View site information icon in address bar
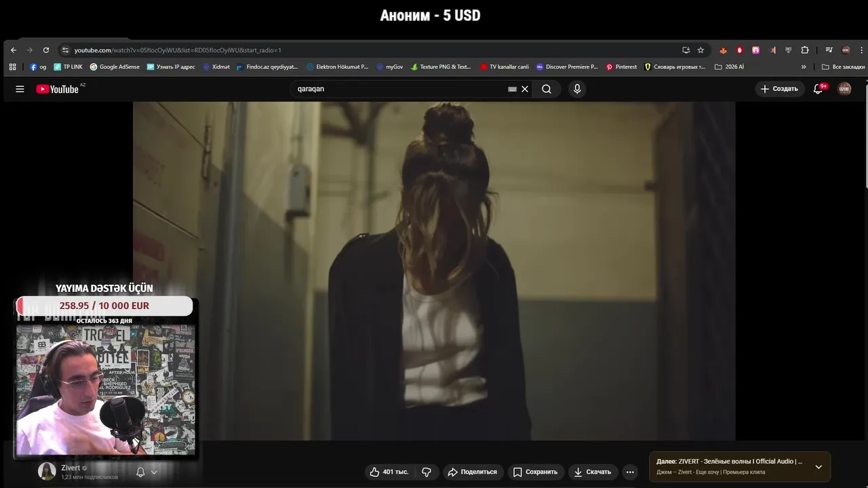This screenshot has width=868, height=488. [65, 50]
